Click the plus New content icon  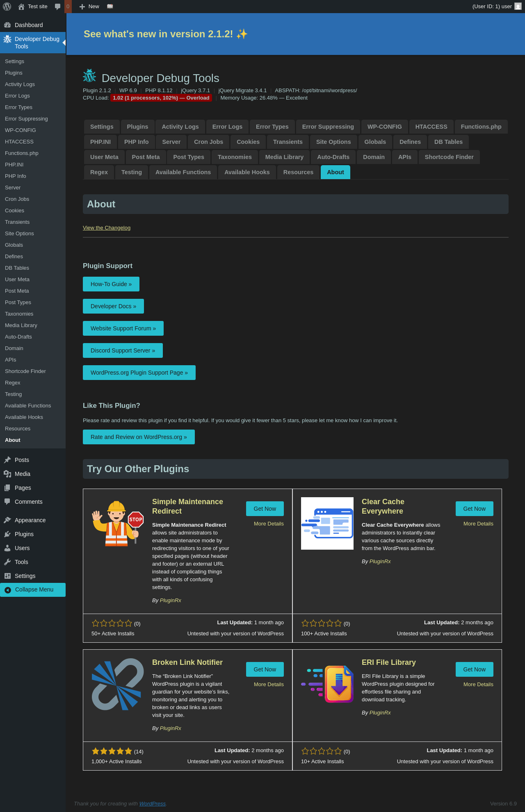[82, 7]
